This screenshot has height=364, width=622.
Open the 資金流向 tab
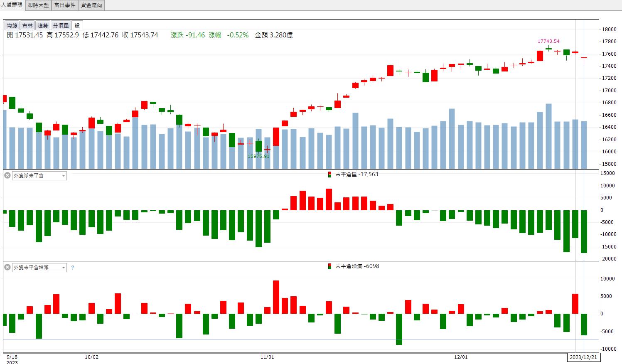(91, 5)
